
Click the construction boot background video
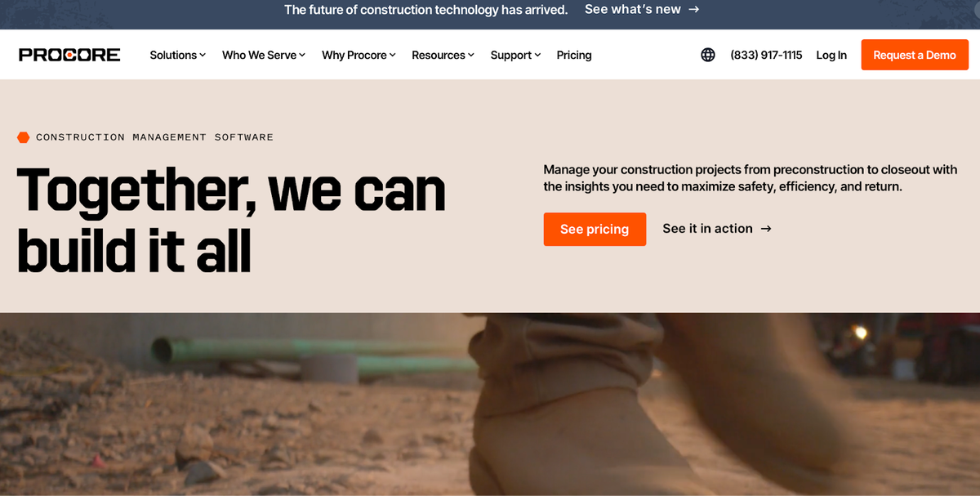(x=490, y=404)
